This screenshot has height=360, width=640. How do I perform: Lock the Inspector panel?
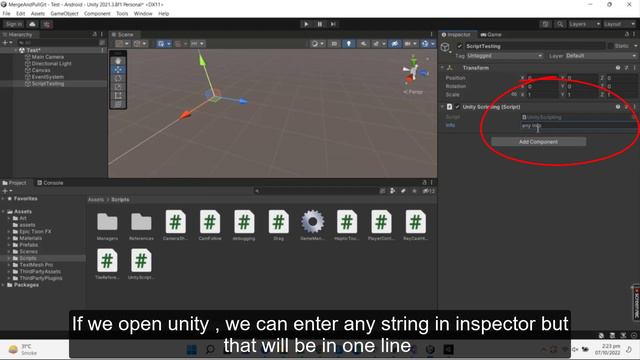627,35
